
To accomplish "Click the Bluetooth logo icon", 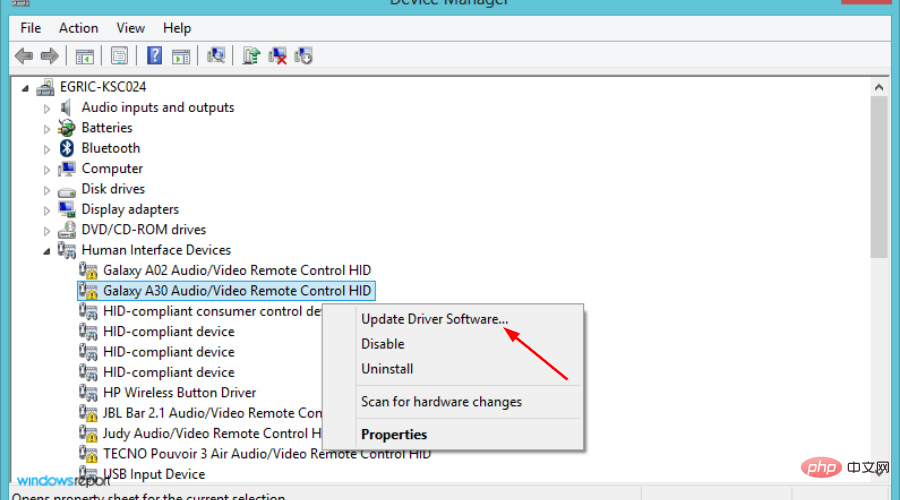I will (x=67, y=148).
